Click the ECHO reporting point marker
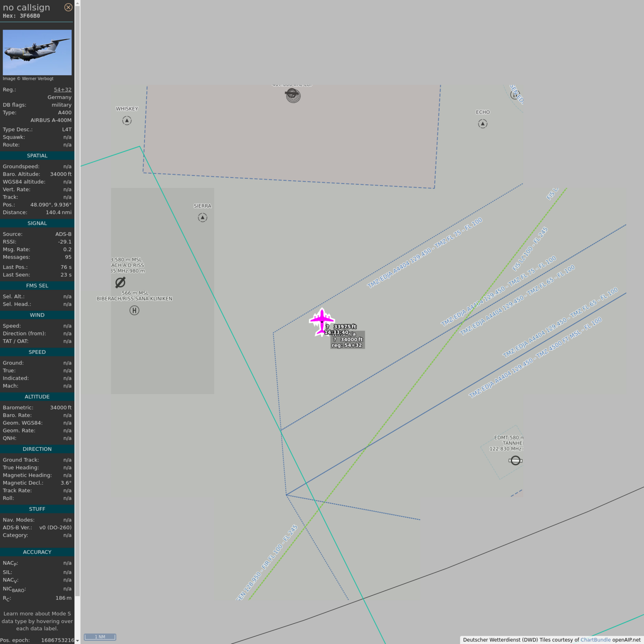This screenshot has width=644, height=644. coord(483,124)
